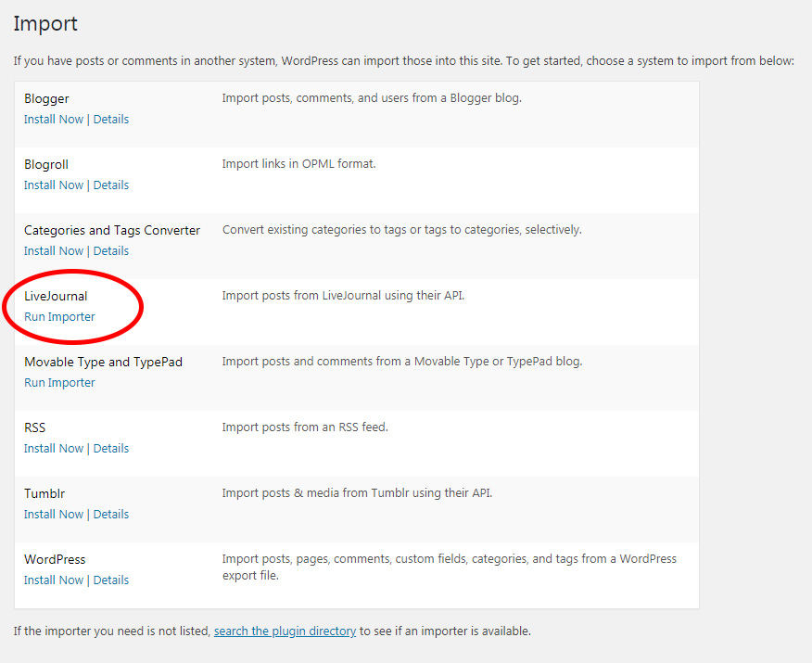
Task: Run the LiveJournal importer
Action: tap(58, 316)
